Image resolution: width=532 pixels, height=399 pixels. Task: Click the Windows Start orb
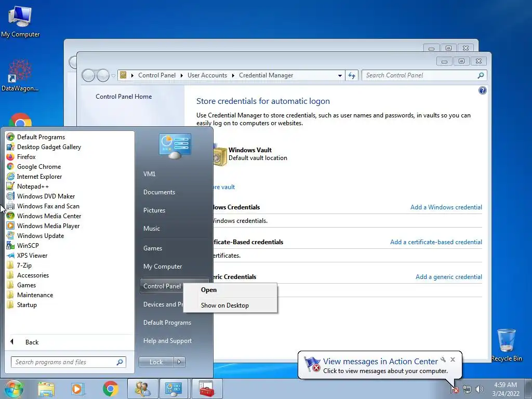pyautogui.click(x=13, y=389)
